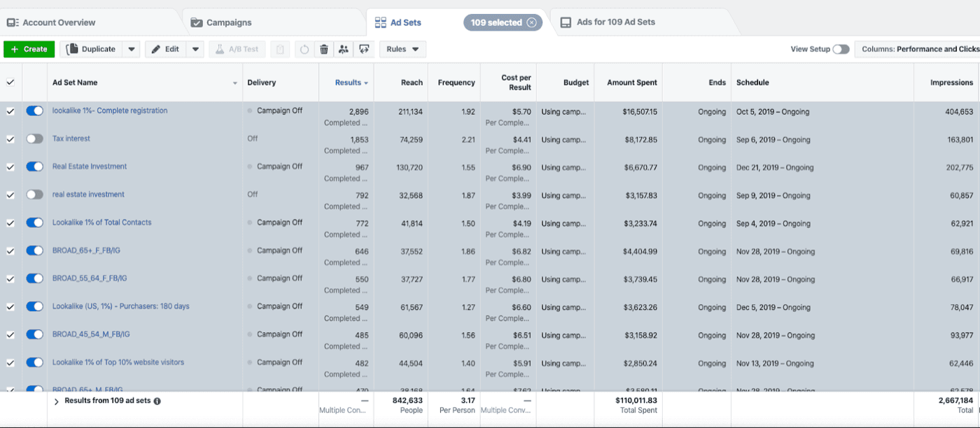The image size is (980, 428).
Task: Turn off the BROAD_45_54_M_FB/IG switch
Action: [35, 334]
